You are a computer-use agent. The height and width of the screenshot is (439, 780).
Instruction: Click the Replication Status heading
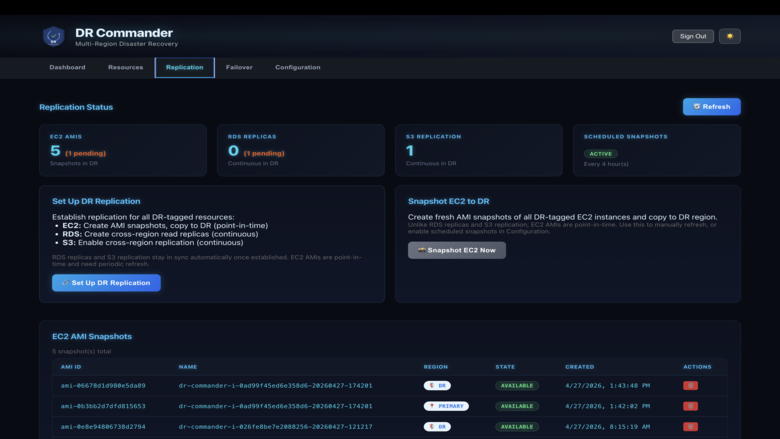[76, 107]
